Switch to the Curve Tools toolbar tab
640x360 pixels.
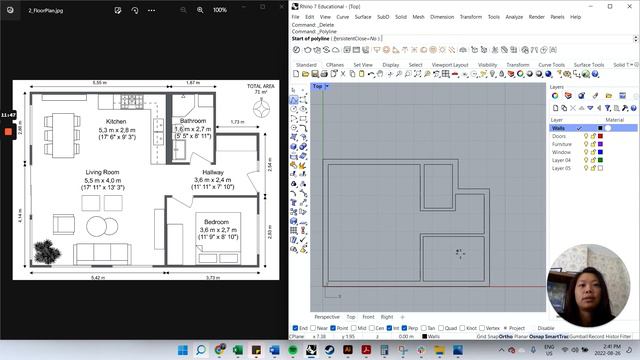pyautogui.click(x=551, y=65)
